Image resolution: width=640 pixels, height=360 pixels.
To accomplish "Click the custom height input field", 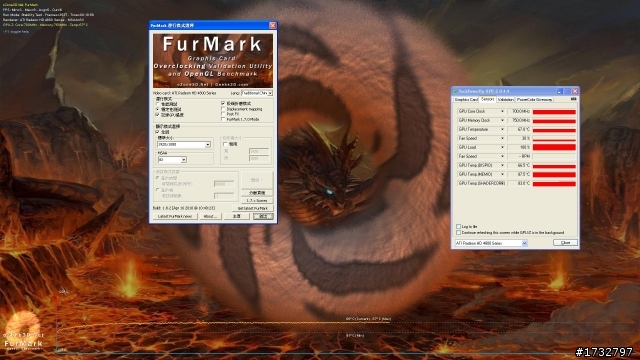I will [259, 158].
